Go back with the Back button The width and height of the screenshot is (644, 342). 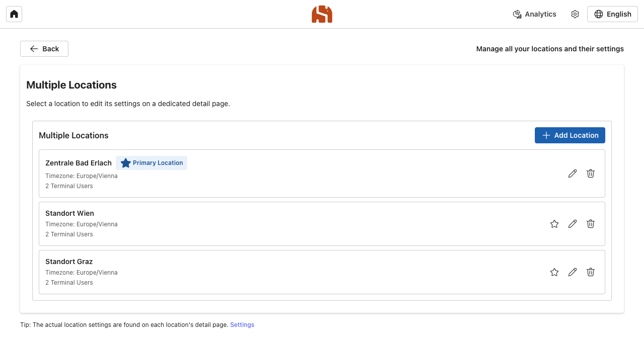coord(44,49)
